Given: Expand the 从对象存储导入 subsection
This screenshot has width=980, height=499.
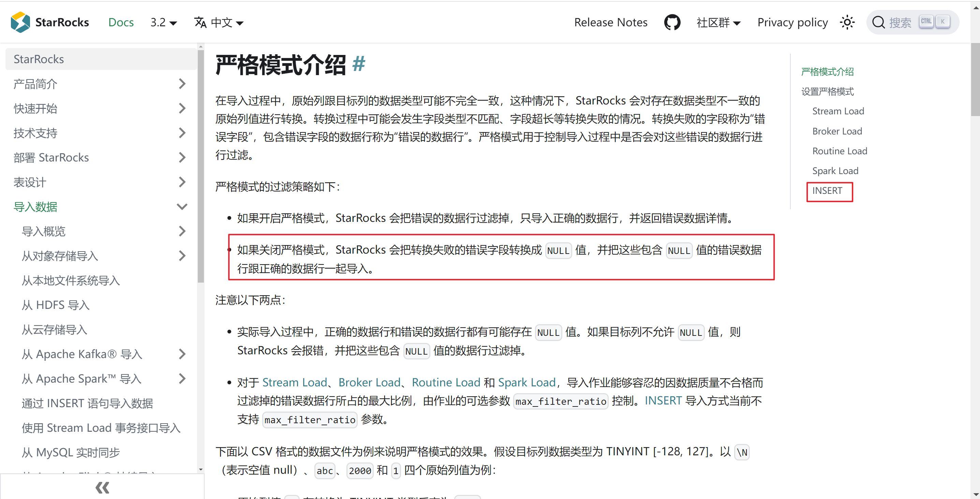Looking at the screenshot, I should point(182,256).
